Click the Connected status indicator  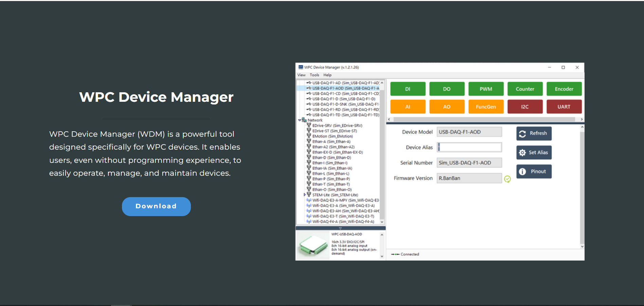[x=404, y=254]
